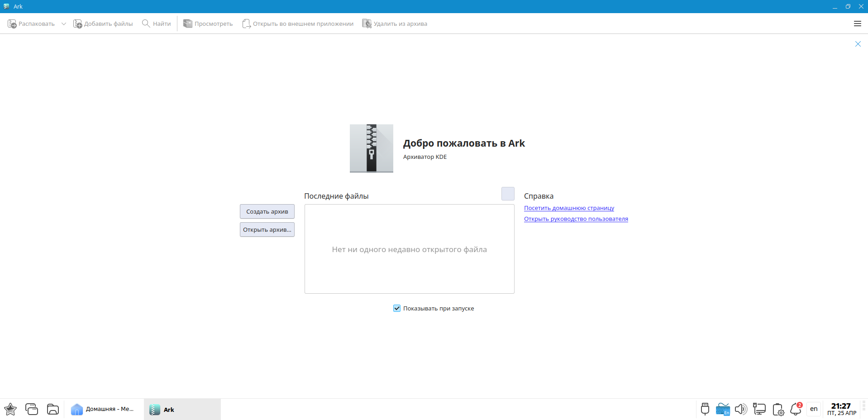Click the Extract (Распаковать) toolbar icon
Viewport: 868px width, 420px height.
click(12, 24)
